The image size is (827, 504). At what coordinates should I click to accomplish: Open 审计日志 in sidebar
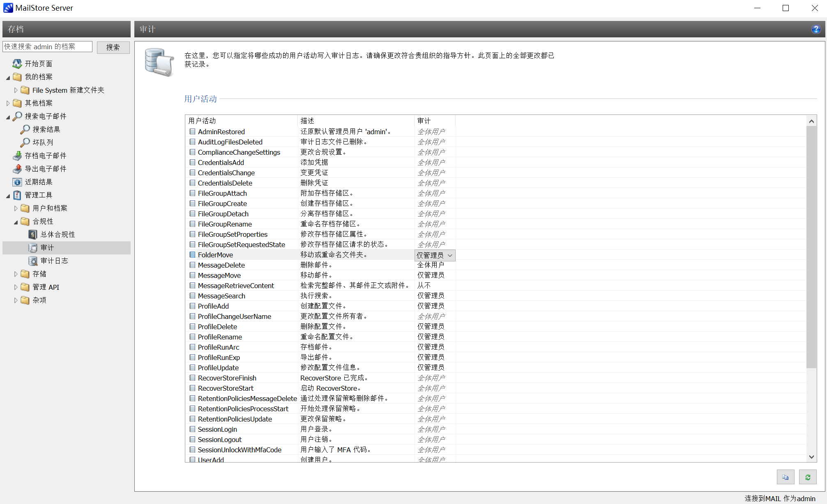(54, 261)
